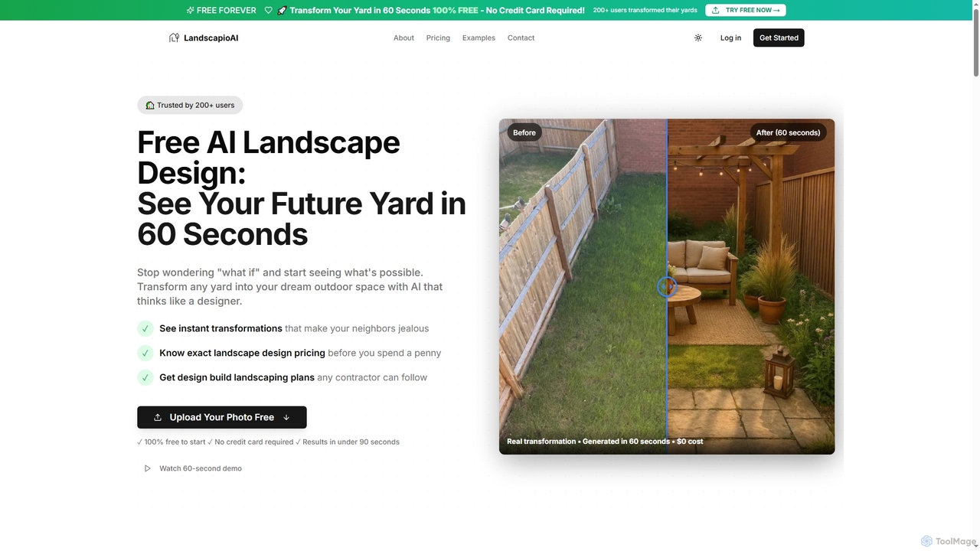Screen dimensions: 980x551
Task: Click the Real transformation caption text
Action: 605,442
